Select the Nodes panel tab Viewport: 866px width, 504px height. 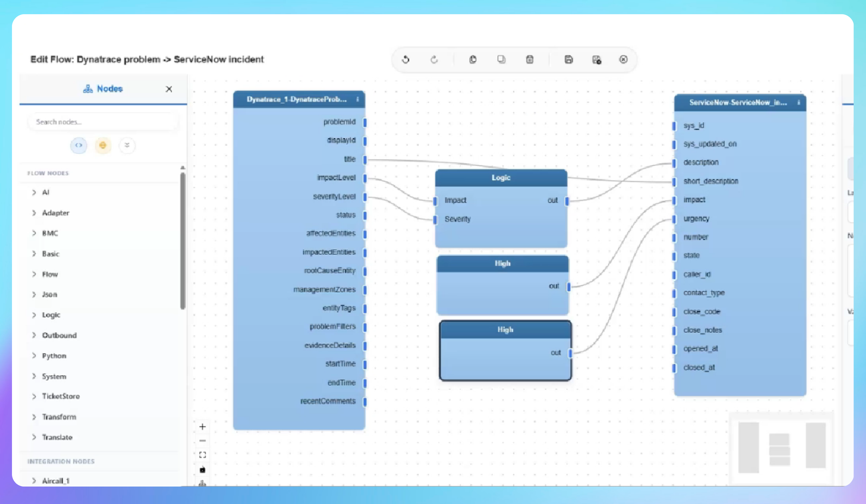point(103,89)
